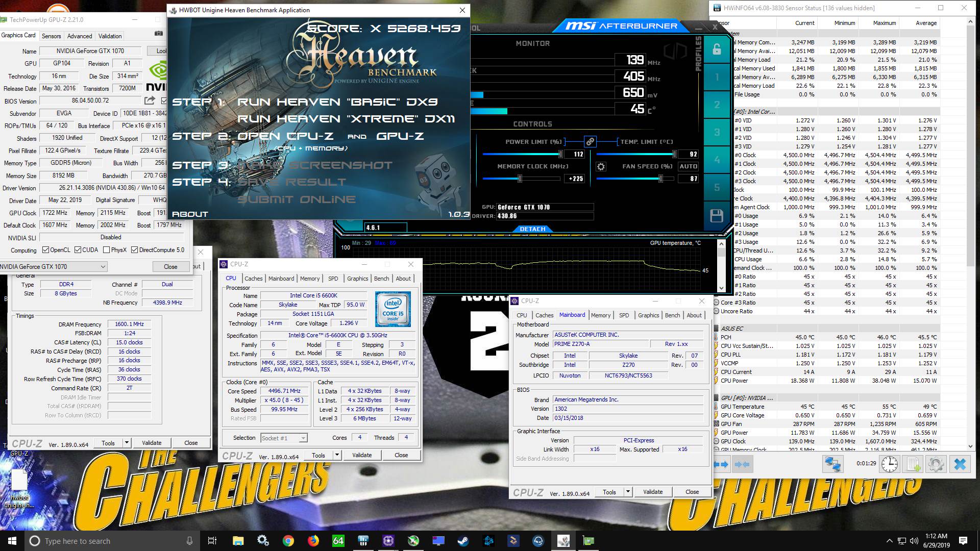
Task: Click the Afterburner save profile floppy icon
Action: point(717,216)
